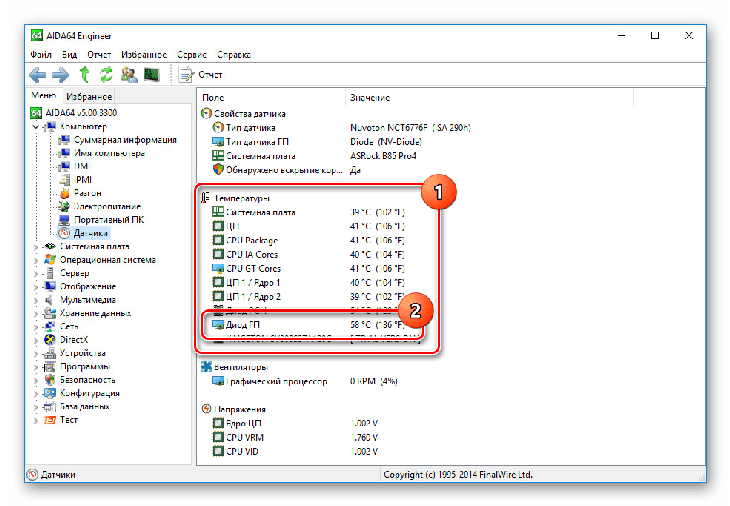Click the Устройства tree icon
Image resolution: width=730 pixels, height=506 pixels.
click(50, 353)
